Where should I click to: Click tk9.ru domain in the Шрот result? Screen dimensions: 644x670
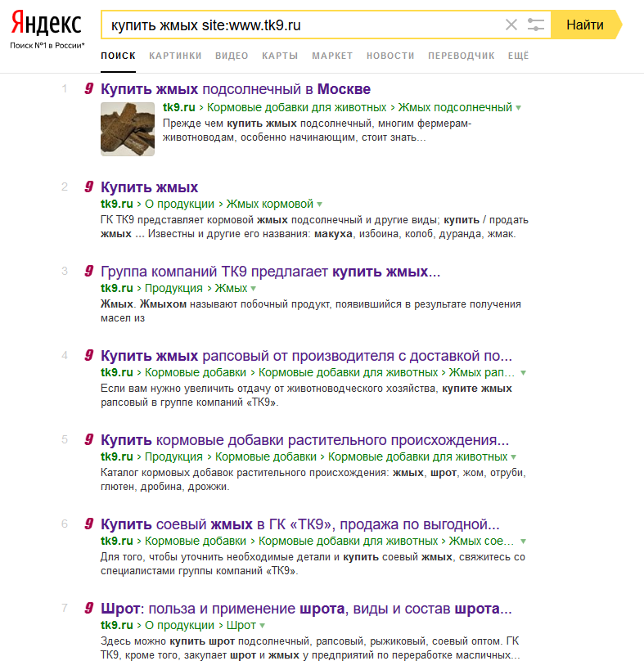click(117, 625)
